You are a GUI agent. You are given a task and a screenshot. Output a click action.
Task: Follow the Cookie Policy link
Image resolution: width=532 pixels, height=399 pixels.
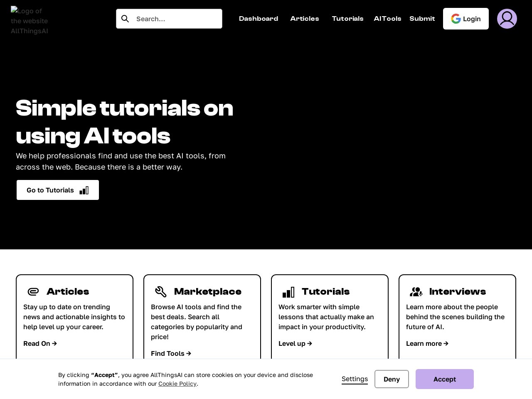(177, 383)
